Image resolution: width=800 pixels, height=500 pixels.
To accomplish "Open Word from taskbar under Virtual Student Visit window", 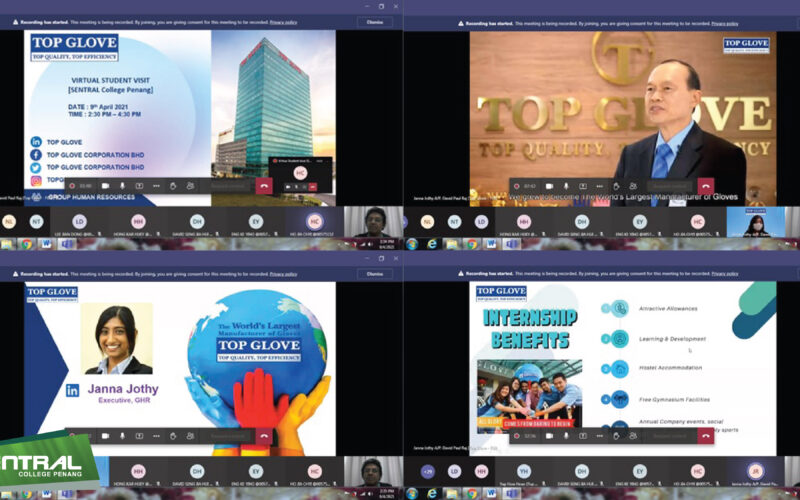I will coord(46,244).
